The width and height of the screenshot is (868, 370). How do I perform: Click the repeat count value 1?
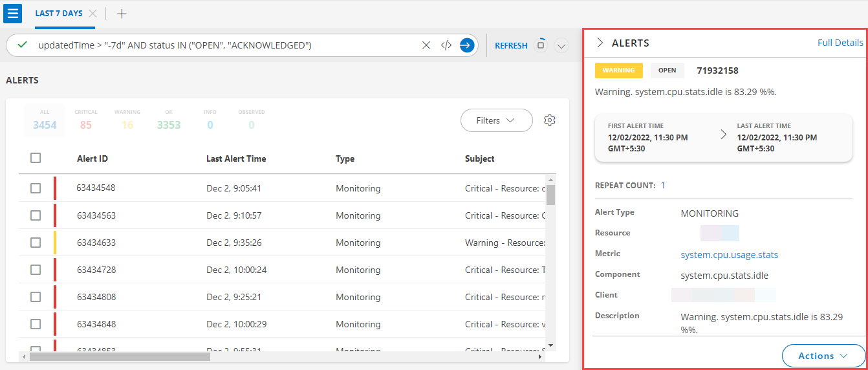[663, 185]
